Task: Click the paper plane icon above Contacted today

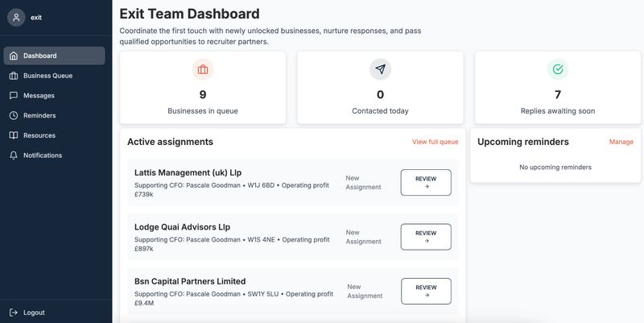Action: click(380, 69)
